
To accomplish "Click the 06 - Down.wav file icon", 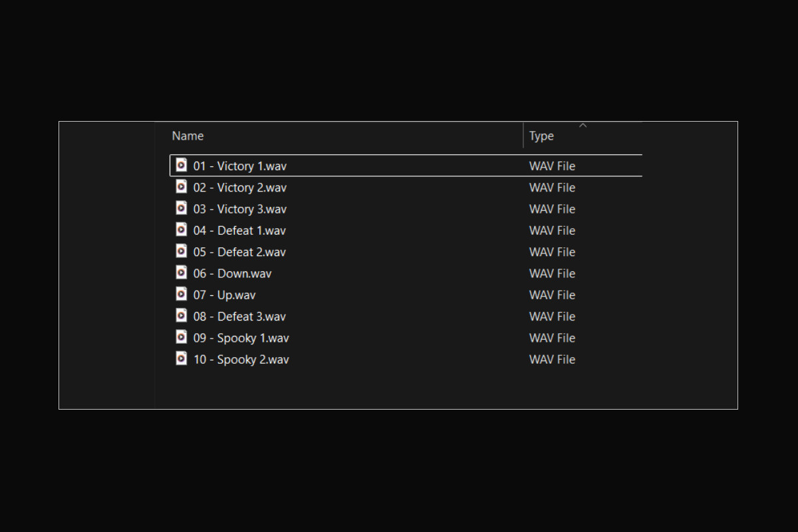I will (181, 273).
